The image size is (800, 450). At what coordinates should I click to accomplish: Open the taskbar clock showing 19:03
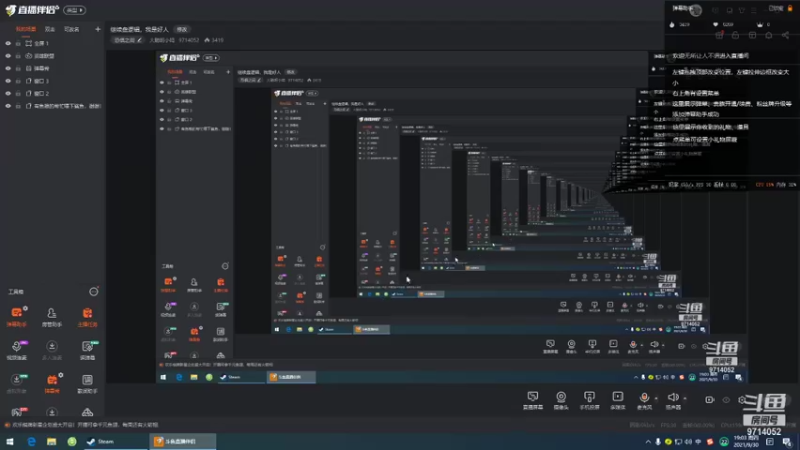pyautogui.click(x=745, y=441)
